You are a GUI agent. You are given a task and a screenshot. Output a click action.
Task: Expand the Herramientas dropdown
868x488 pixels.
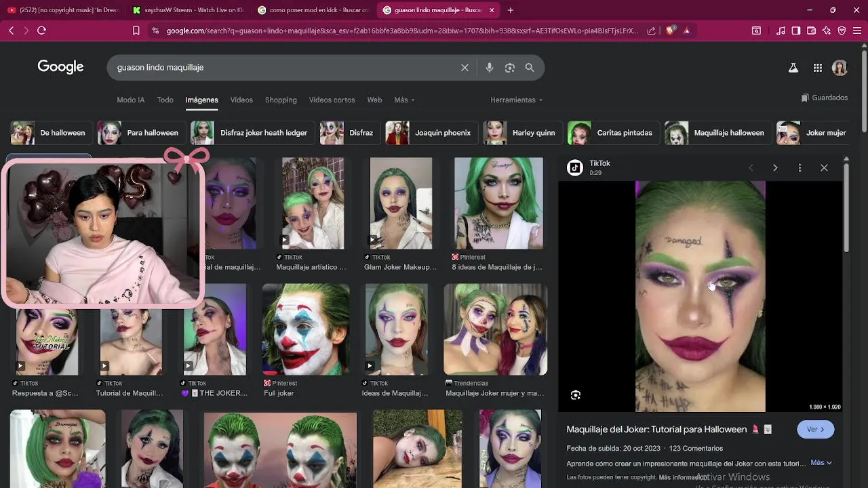[x=516, y=100]
